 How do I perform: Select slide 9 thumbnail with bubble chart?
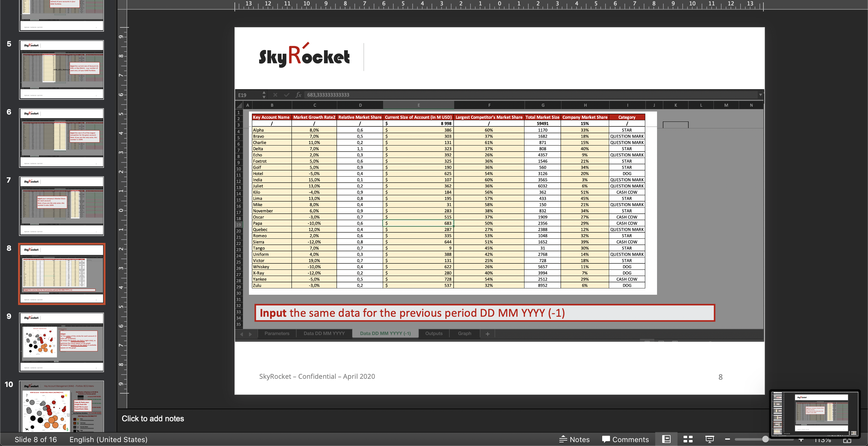(61, 342)
